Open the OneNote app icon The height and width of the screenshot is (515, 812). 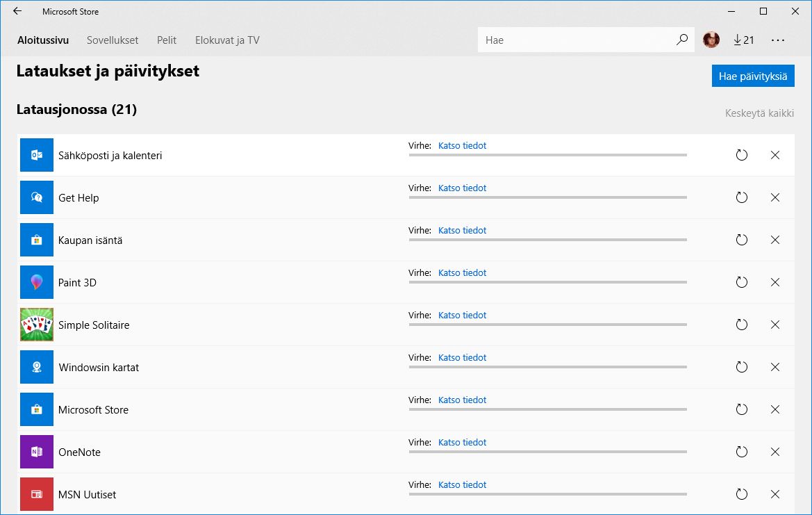click(37, 452)
